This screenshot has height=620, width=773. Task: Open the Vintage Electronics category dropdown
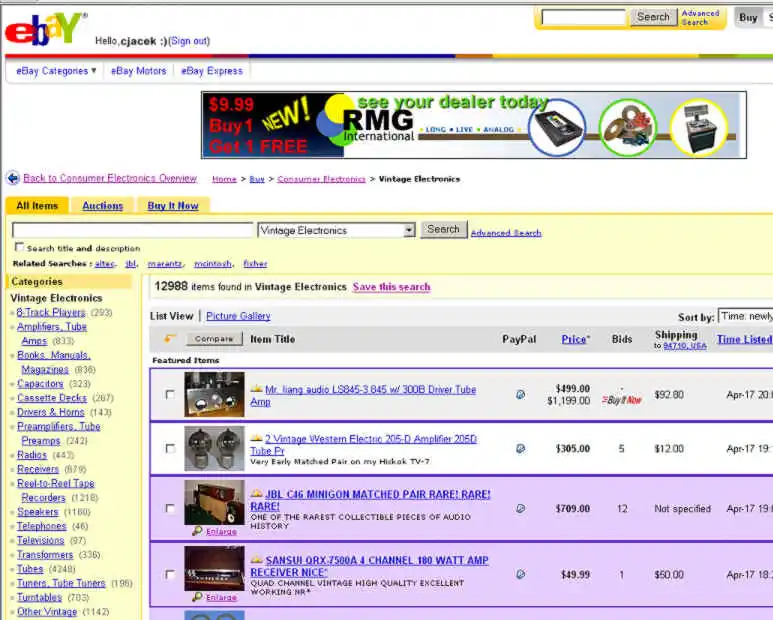click(x=336, y=230)
